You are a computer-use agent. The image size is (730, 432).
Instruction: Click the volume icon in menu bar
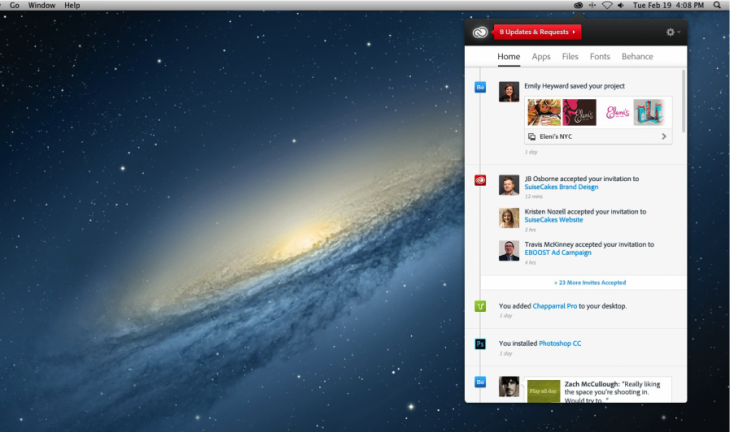tap(621, 5)
